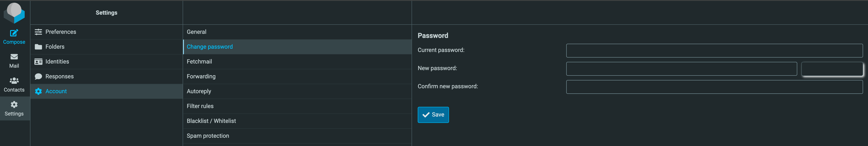Click the Save button
Screen dimensions: 868x146
(433, 115)
